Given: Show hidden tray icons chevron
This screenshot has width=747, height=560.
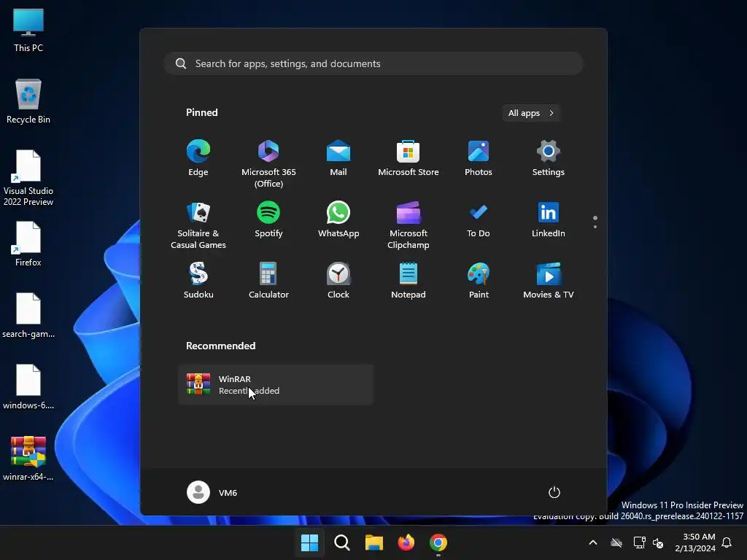Looking at the screenshot, I should 592,542.
